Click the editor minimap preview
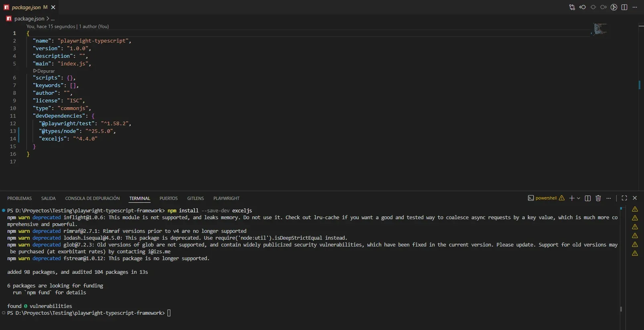This screenshot has height=330, width=644. (x=600, y=29)
